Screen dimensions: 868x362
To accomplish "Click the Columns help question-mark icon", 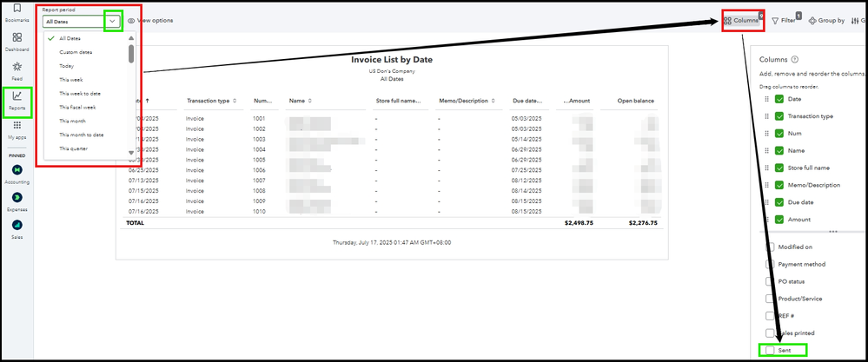I will (795, 59).
